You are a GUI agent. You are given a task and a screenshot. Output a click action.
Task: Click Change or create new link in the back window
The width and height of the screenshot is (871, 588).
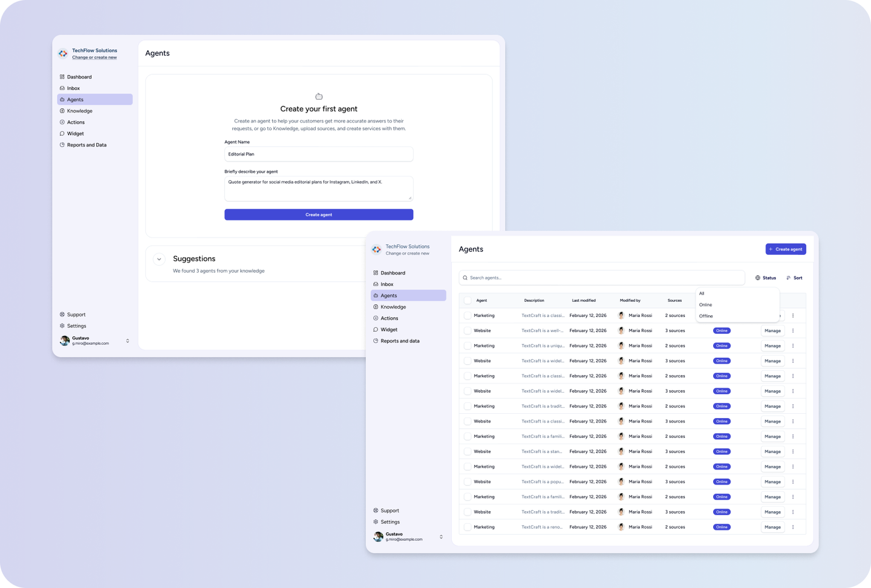[x=94, y=57]
